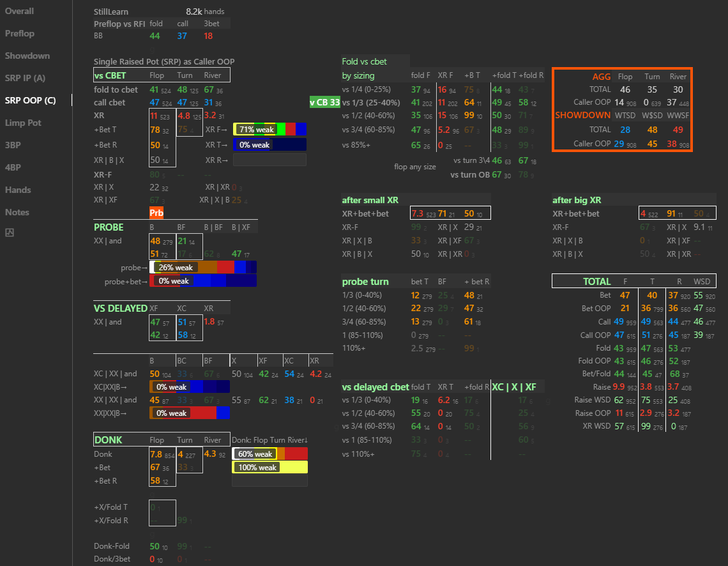Click the '8.2k hands' count
The width and height of the screenshot is (728, 566).
205,11
